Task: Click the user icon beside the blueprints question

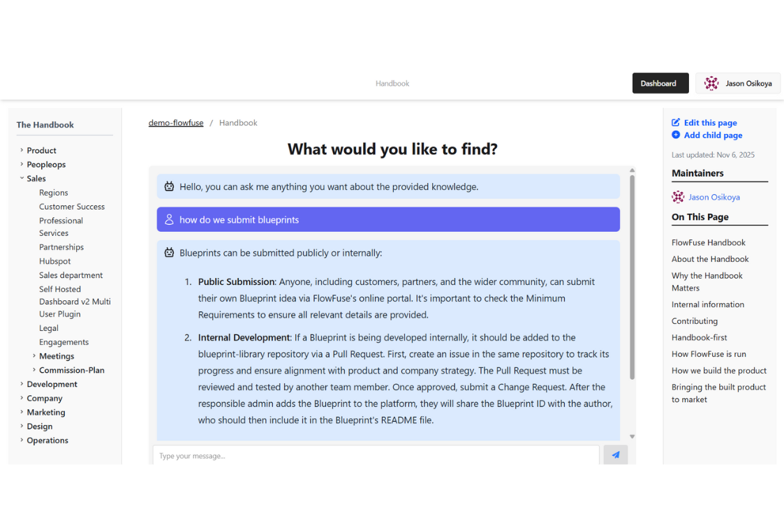Action: coord(168,219)
